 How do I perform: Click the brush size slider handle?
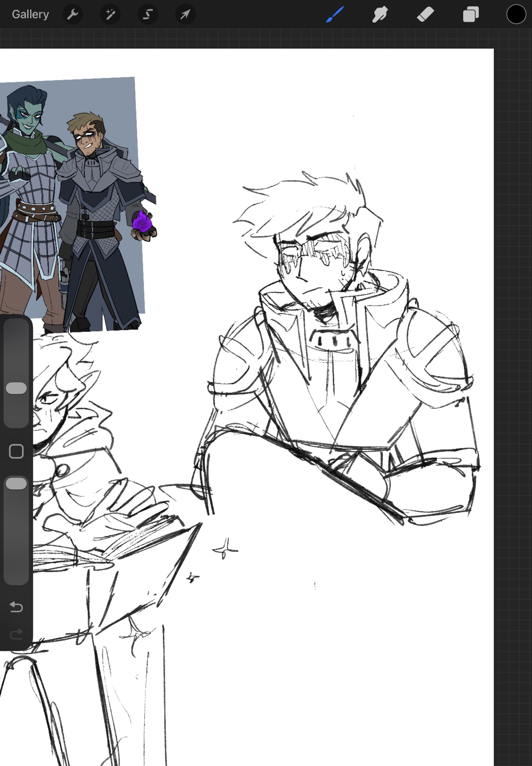point(16,388)
